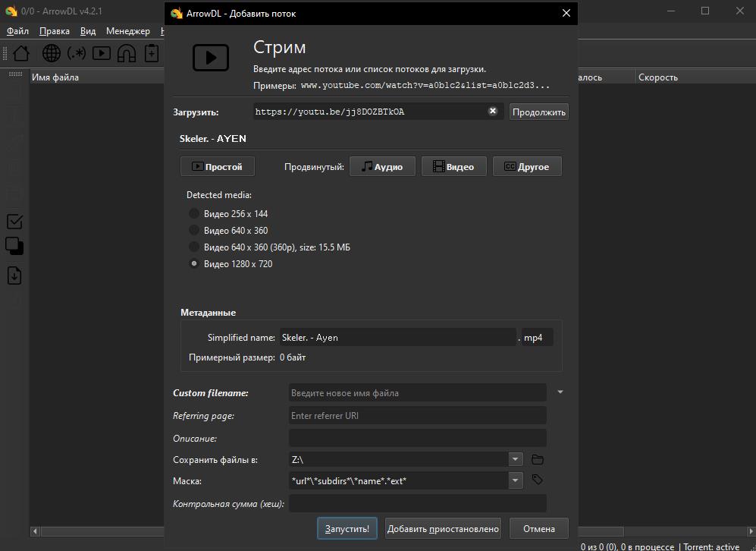
Task: Click the globe icon in toolbar
Action: point(52,53)
